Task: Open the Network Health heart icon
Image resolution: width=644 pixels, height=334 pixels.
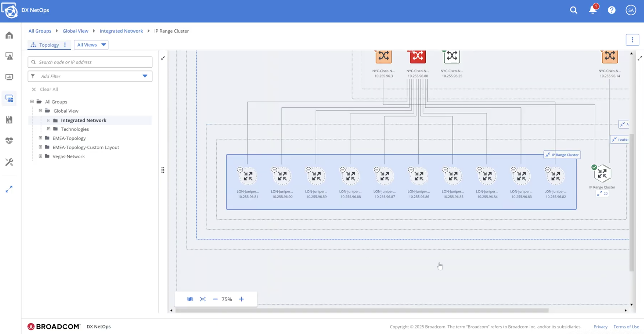Action: point(9,141)
